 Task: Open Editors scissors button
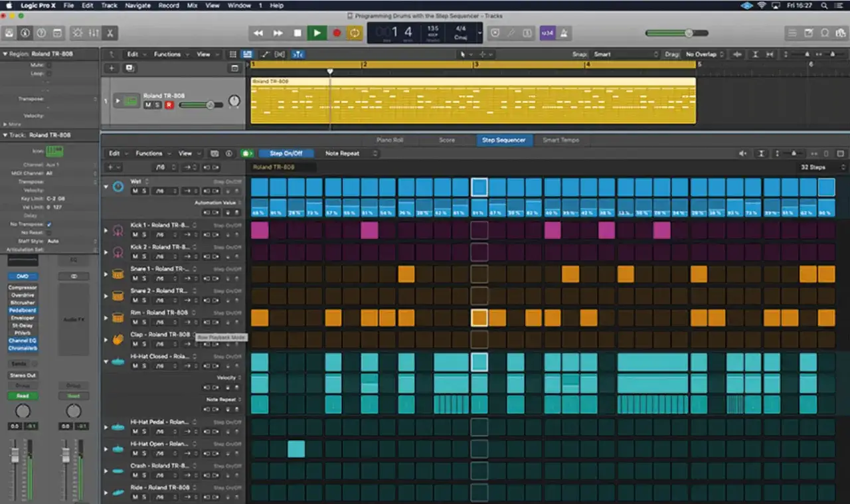110,33
